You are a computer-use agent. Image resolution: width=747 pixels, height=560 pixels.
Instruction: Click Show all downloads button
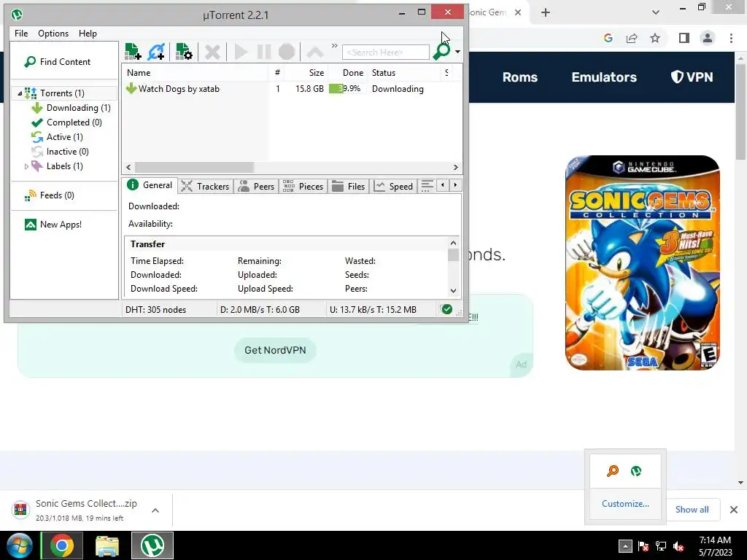692,510
